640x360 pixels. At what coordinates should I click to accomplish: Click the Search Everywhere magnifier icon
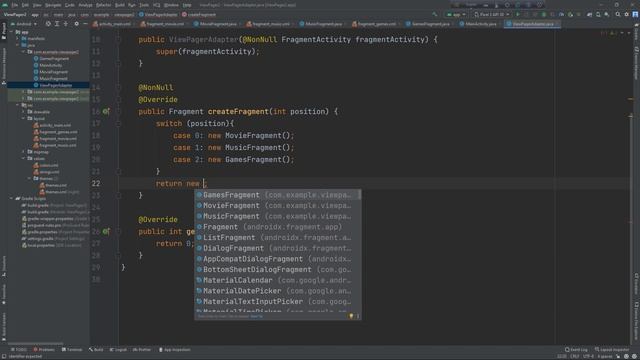[x=618, y=15]
